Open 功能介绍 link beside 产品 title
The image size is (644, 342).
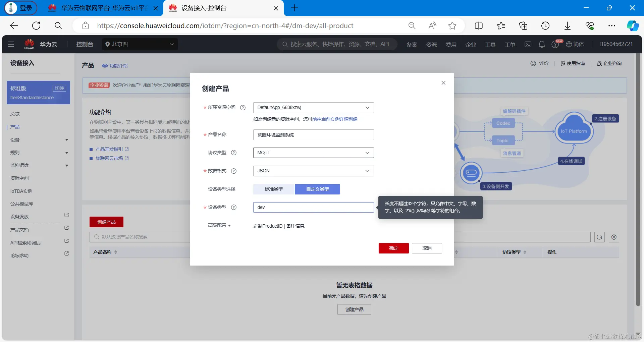(x=115, y=66)
